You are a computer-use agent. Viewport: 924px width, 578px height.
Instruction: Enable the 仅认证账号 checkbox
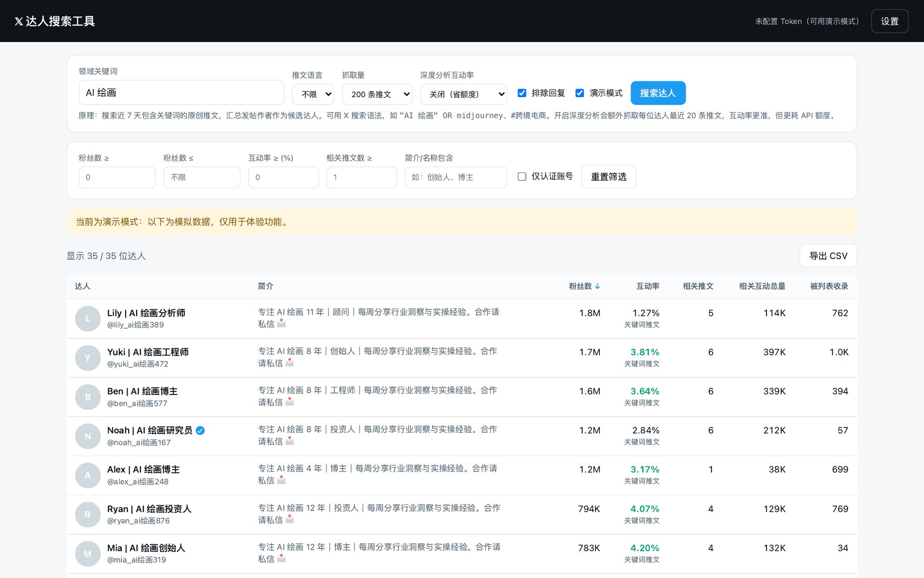(522, 177)
